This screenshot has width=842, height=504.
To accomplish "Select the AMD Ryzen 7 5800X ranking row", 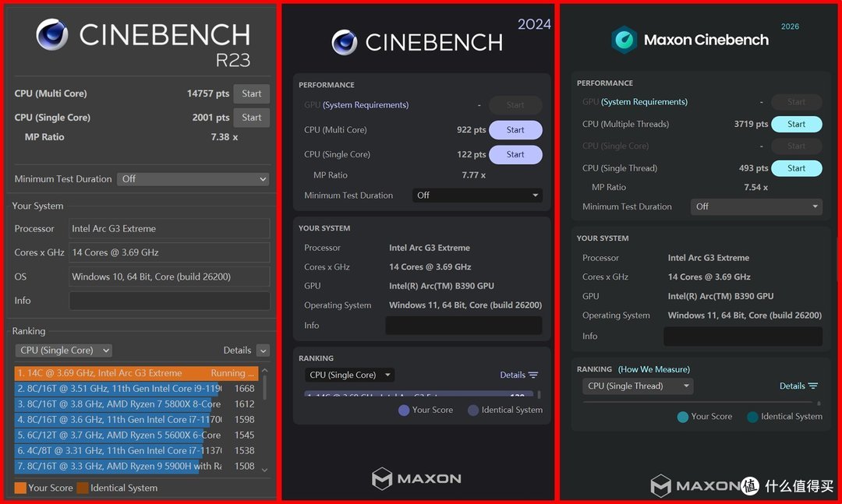I will [x=136, y=404].
